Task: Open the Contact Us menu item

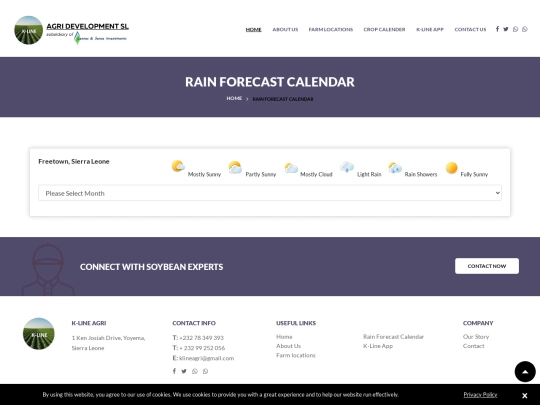Action: pos(470,29)
